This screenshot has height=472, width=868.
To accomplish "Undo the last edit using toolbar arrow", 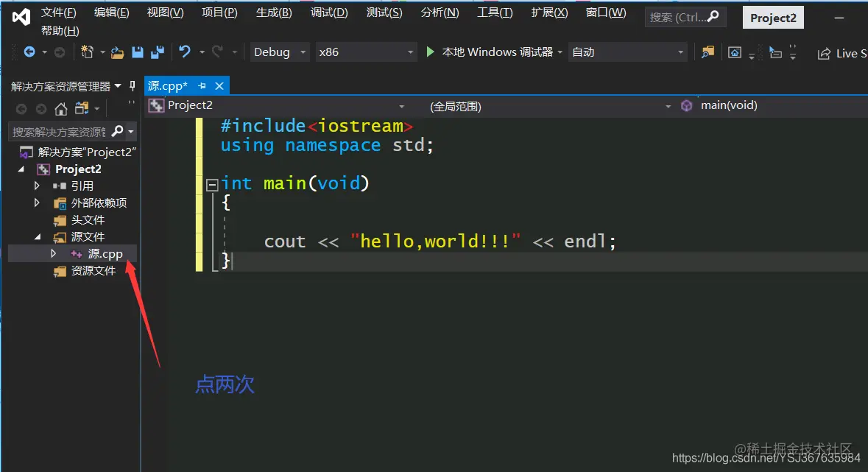I will [185, 52].
